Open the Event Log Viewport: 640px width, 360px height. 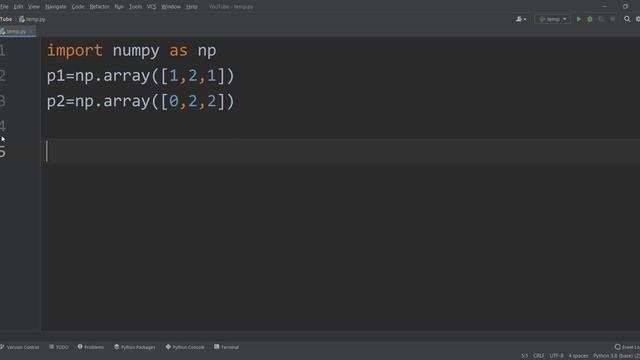tap(627, 347)
